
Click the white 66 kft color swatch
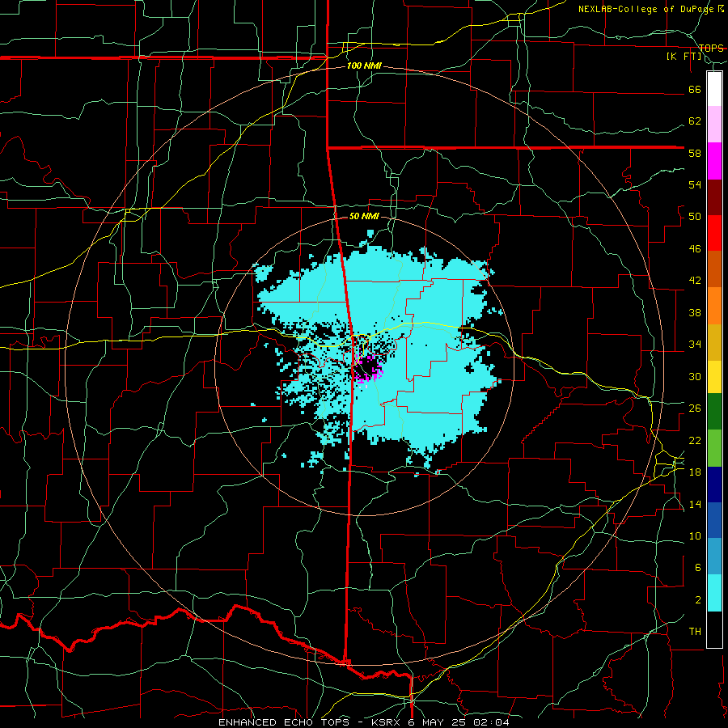point(714,89)
